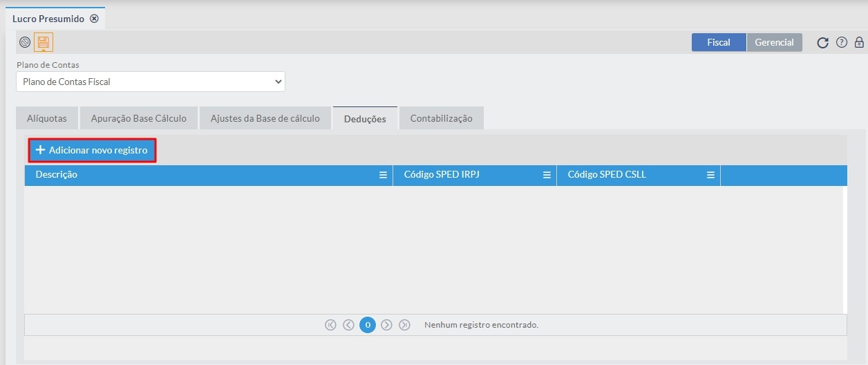The image size is (868, 365).
Task: Go to last page in pager
Action: (x=405, y=325)
